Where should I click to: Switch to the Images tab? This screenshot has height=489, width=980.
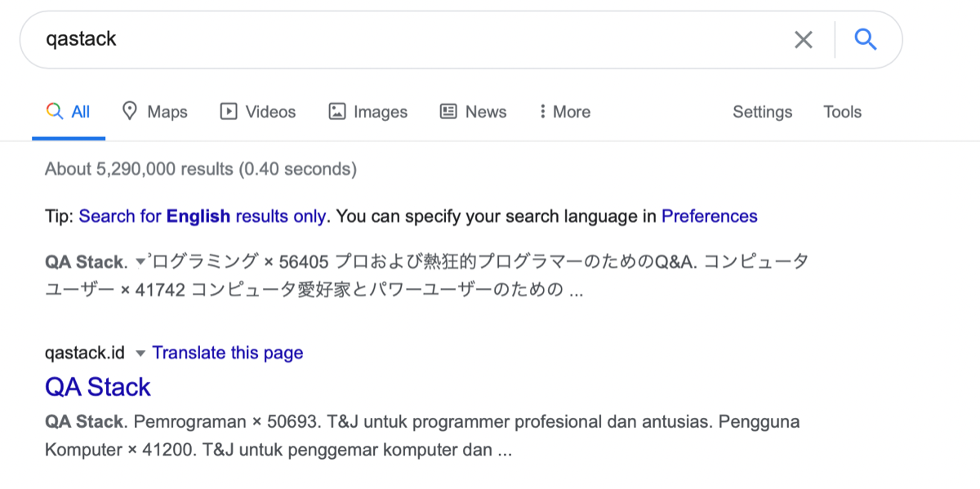click(367, 112)
